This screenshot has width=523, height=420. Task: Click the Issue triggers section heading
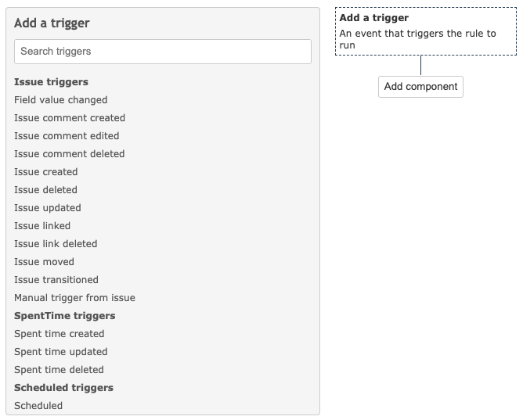click(51, 82)
